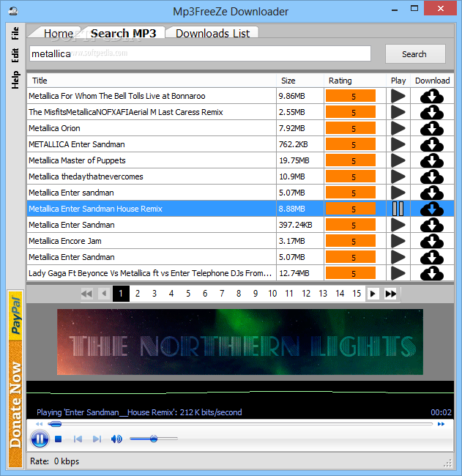Play Metallica For Whom The Bell Tolls
462x476 pixels.
[398, 96]
